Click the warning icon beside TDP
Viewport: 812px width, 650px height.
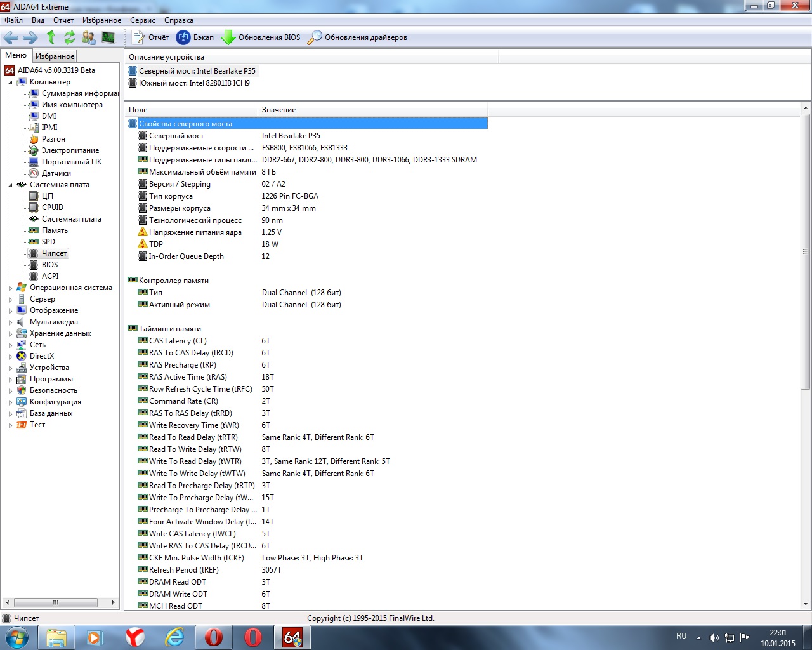tap(143, 244)
